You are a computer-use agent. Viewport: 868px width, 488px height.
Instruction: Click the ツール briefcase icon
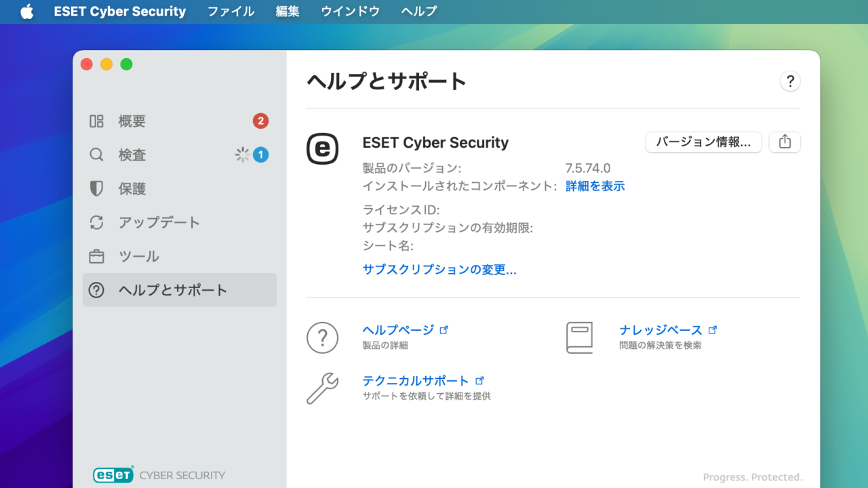[96, 257]
